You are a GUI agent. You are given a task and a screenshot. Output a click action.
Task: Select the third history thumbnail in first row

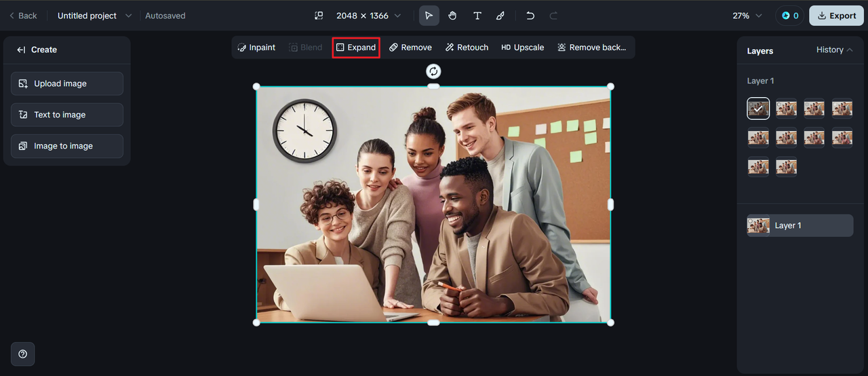tap(814, 109)
